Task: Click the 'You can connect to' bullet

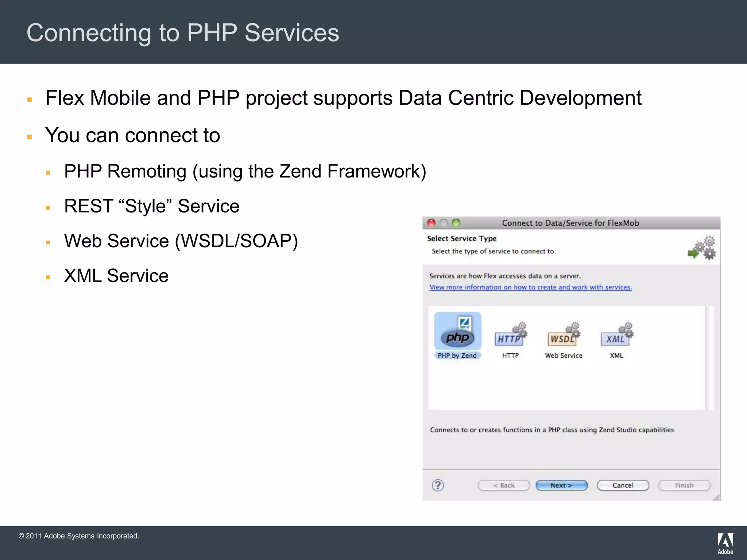Action: (133, 135)
